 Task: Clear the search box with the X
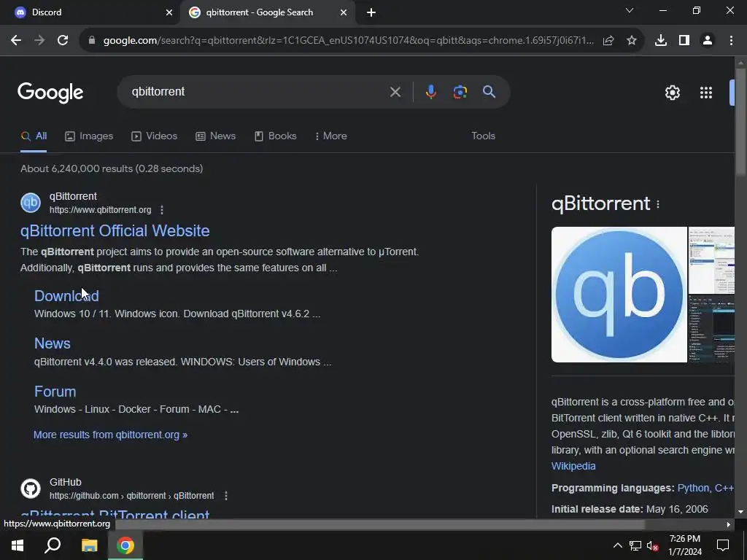pos(395,92)
